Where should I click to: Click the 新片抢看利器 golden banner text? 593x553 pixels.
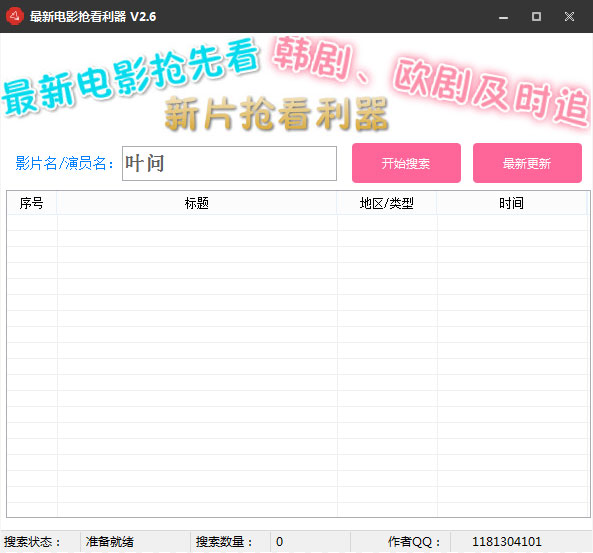(x=277, y=113)
